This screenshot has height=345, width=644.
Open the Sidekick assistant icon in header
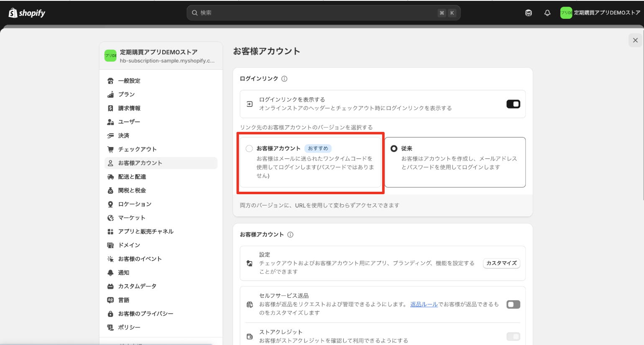pos(529,13)
